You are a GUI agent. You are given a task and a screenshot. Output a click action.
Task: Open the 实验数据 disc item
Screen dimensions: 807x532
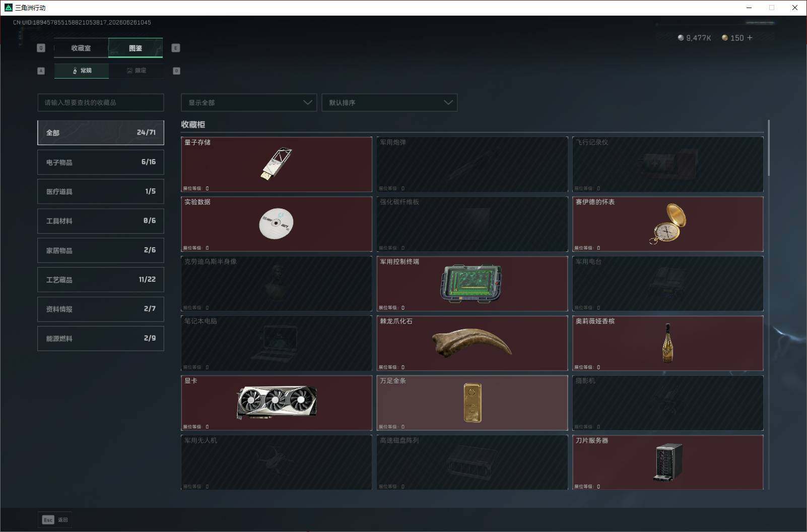pyautogui.click(x=277, y=224)
